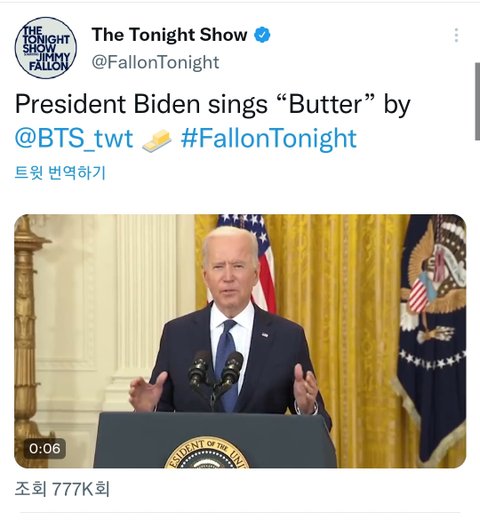Open the @FallonTonight handle
The image size is (480, 528).
coord(155,63)
